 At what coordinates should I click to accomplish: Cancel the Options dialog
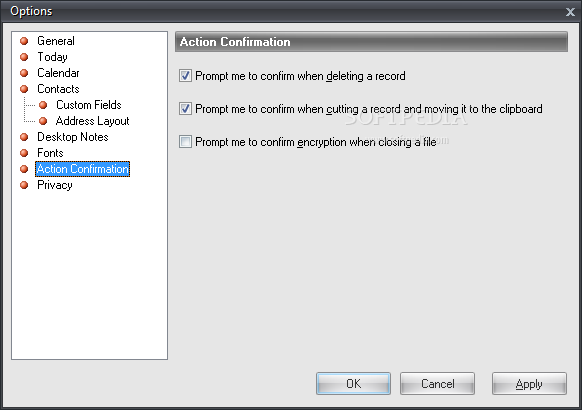click(438, 384)
